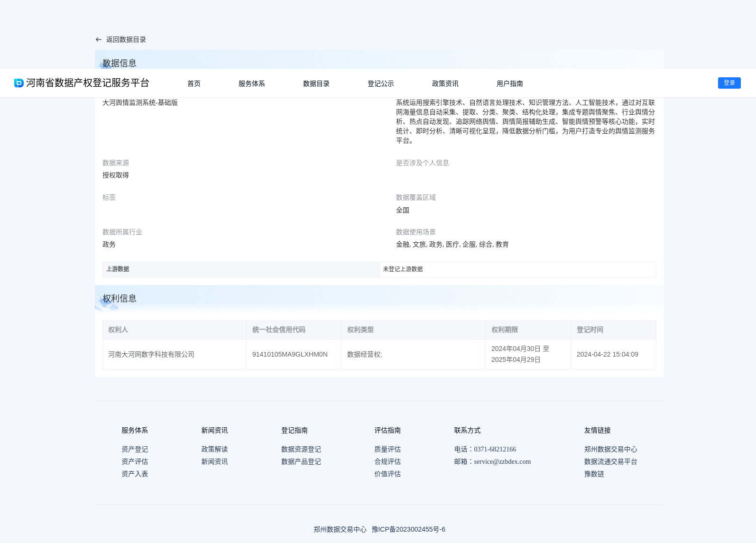
Task: Click the 数据来源 label
Action: point(116,163)
